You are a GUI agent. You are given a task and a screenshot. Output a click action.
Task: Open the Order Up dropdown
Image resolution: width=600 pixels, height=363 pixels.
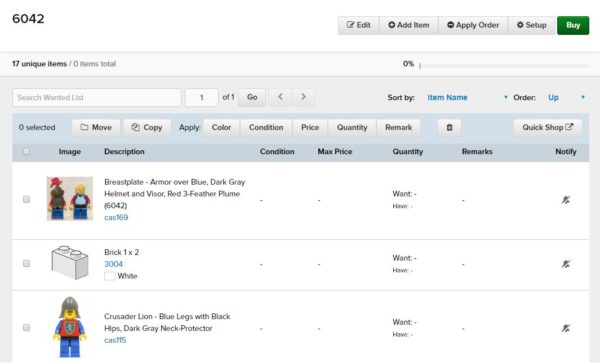point(566,98)
